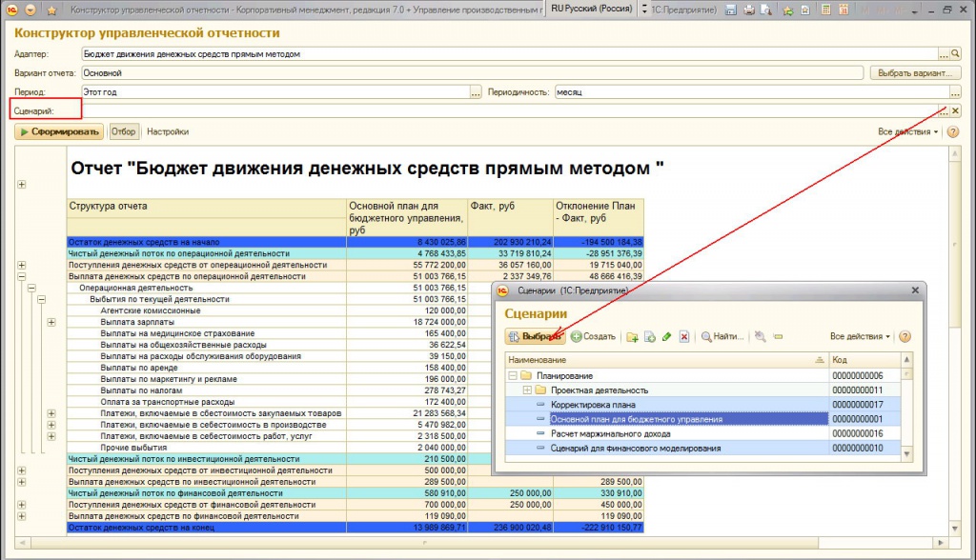Select the Корректировка плана scenario row
Screen dimensions: 976x560
point(703,405)
